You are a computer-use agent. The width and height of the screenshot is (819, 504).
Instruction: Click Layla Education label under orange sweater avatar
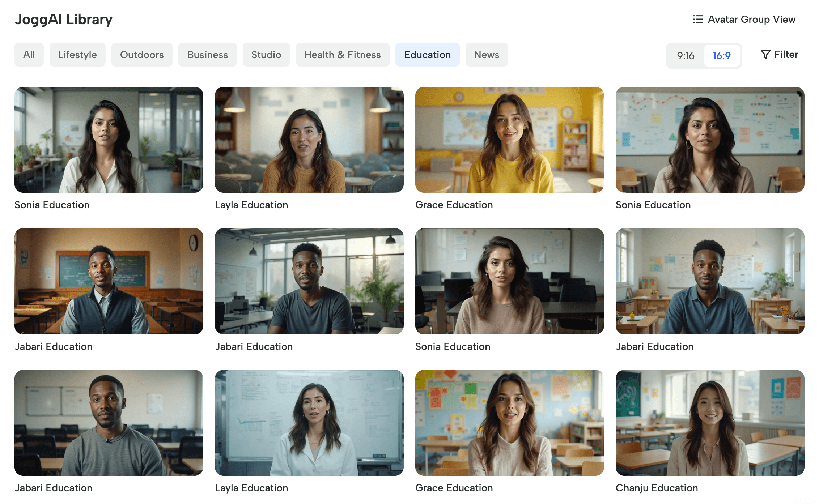[251, 205]
